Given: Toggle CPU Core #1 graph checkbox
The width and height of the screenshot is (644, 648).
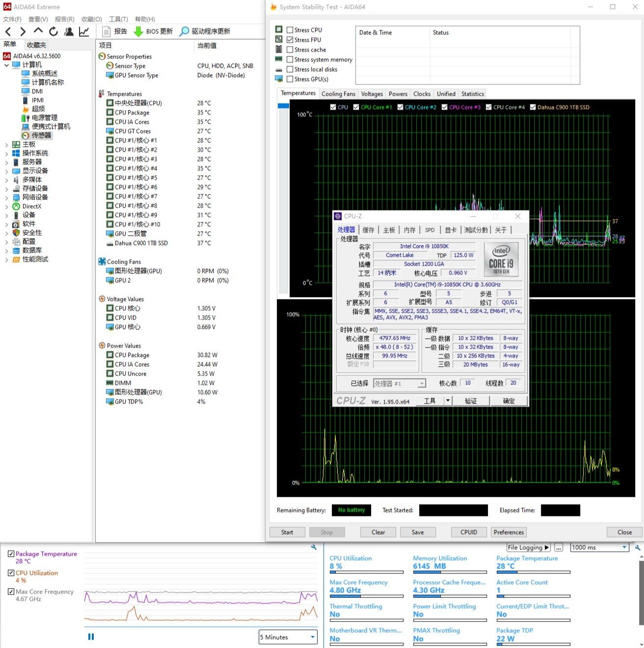Looking at the screenshot, I should tap(356, 107).
